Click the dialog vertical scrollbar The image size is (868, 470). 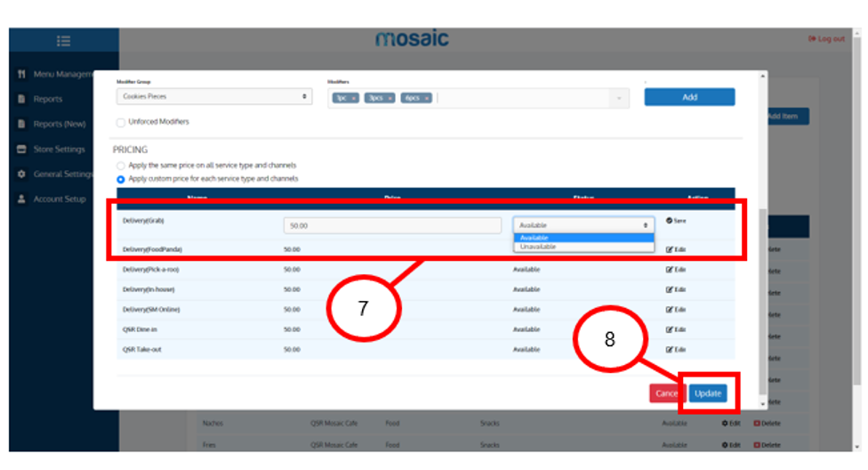[763, 302]
